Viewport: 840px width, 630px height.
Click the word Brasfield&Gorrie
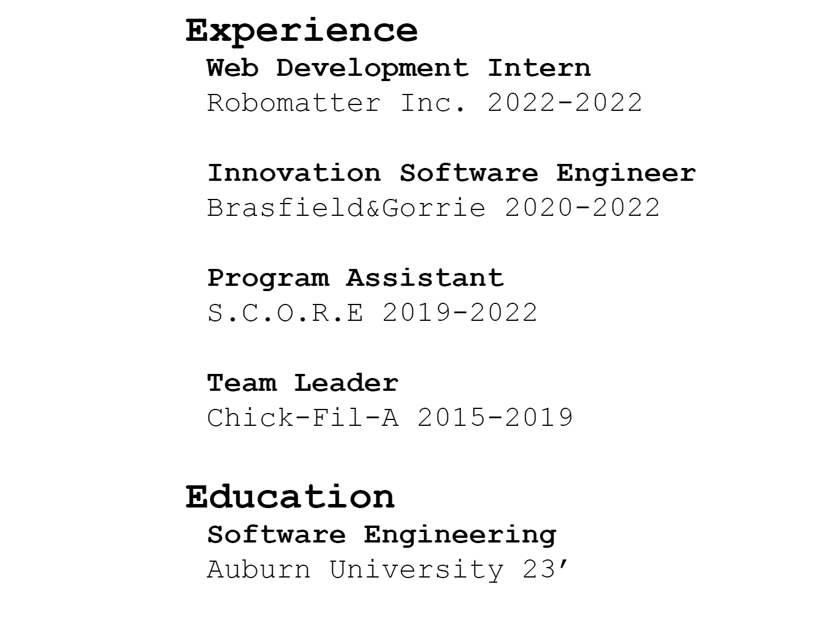tap(347, 208)
